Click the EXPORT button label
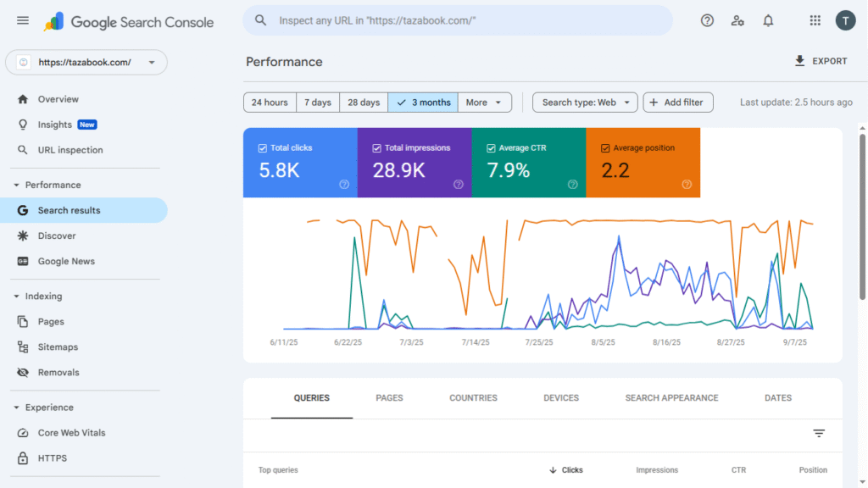This screenshot has width=868, height=488. tap(829, 61)
